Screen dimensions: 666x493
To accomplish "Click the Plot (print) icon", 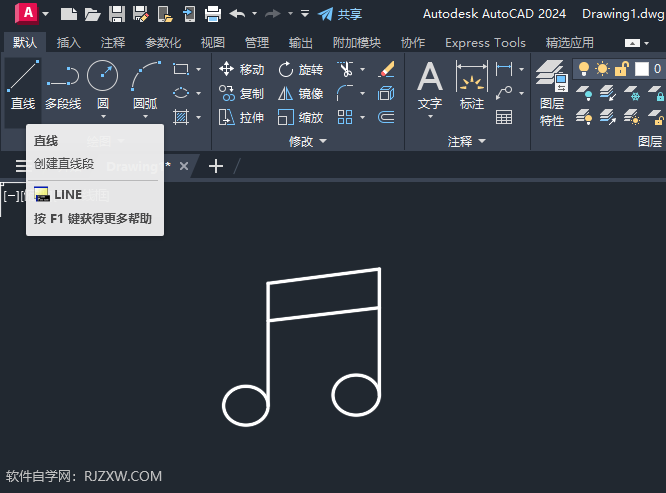I will (x=213, y=14).
